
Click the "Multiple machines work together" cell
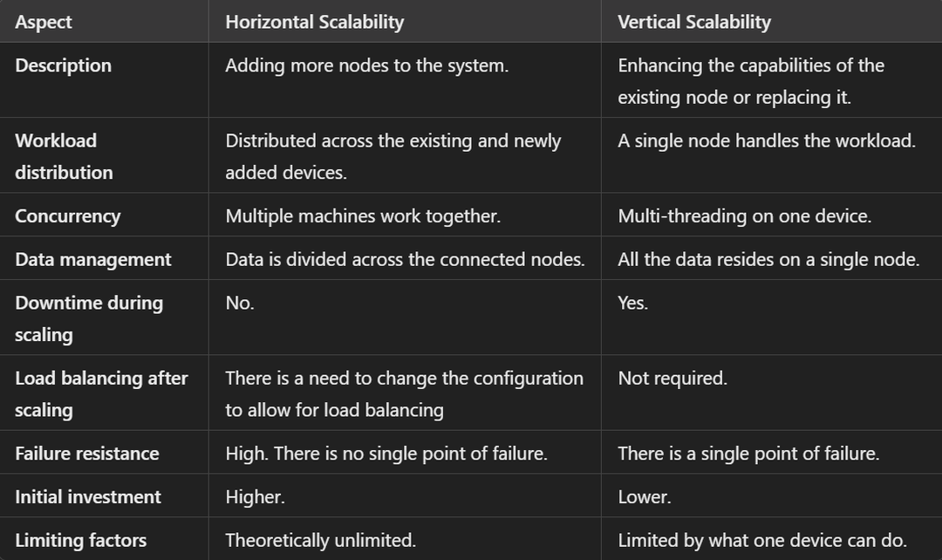click(363, 216)
